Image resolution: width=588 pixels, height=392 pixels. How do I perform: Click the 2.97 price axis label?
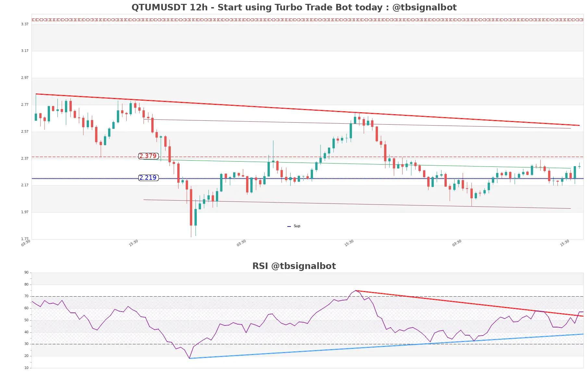[x=25, y=78]
